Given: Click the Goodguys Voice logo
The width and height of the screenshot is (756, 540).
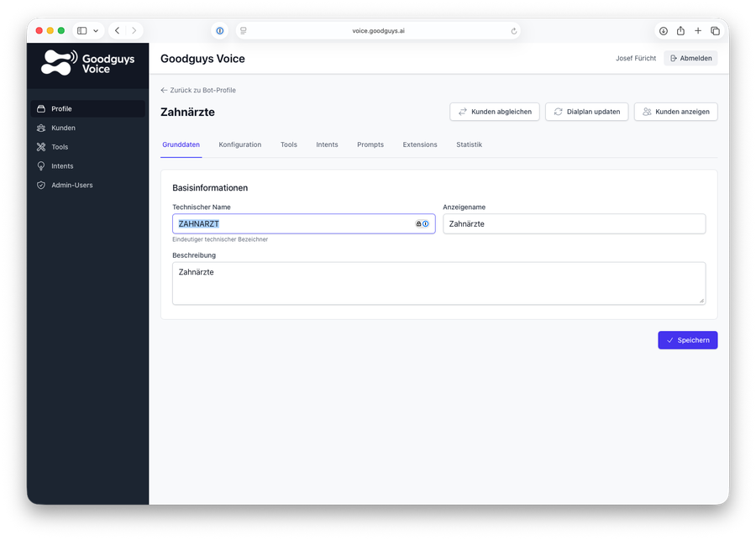Looking at the screenshot, I should pos(88,63).
